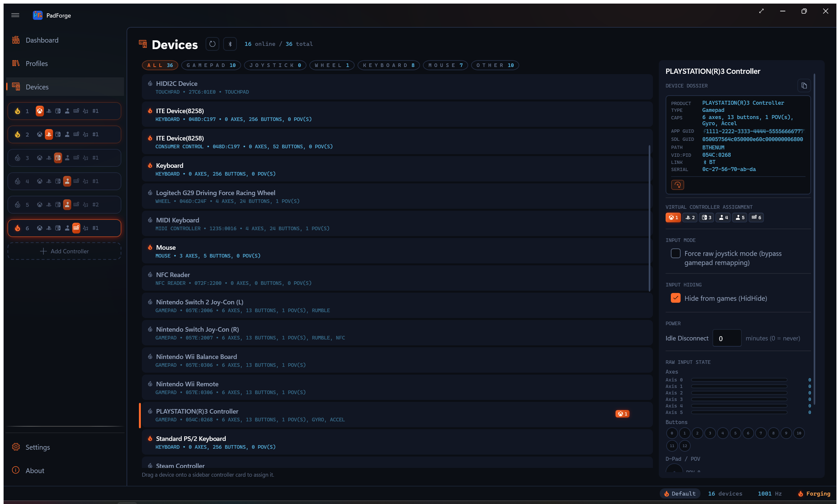This screenshot has width=840, height=504.
Task: Toggle virtual controller 5 assignment
Action: pos(740,217)
